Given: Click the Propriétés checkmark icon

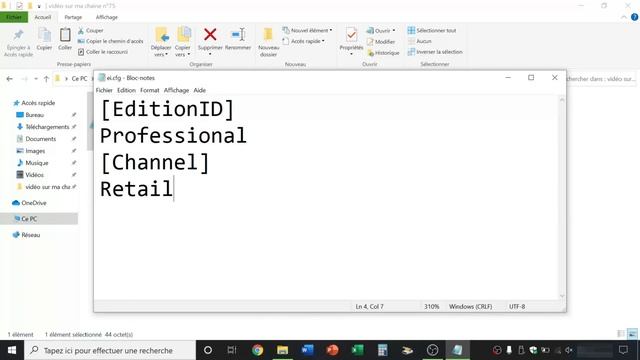Looking at the screenshot, I should pos(351,35).
